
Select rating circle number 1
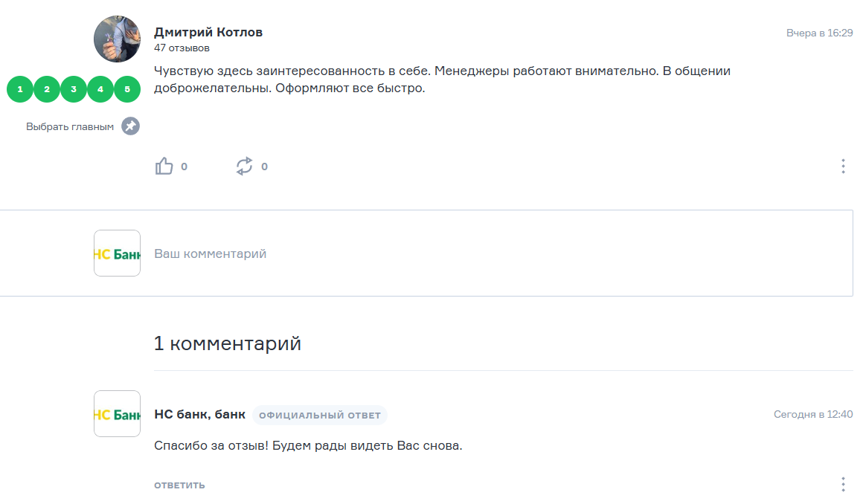[20, 89]
